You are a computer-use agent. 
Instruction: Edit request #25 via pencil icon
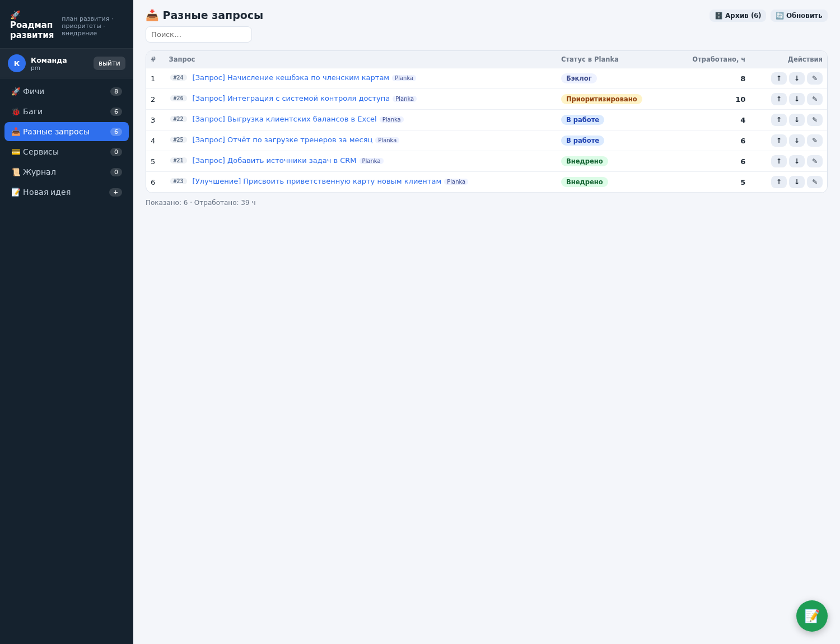[x=814, y=141]
